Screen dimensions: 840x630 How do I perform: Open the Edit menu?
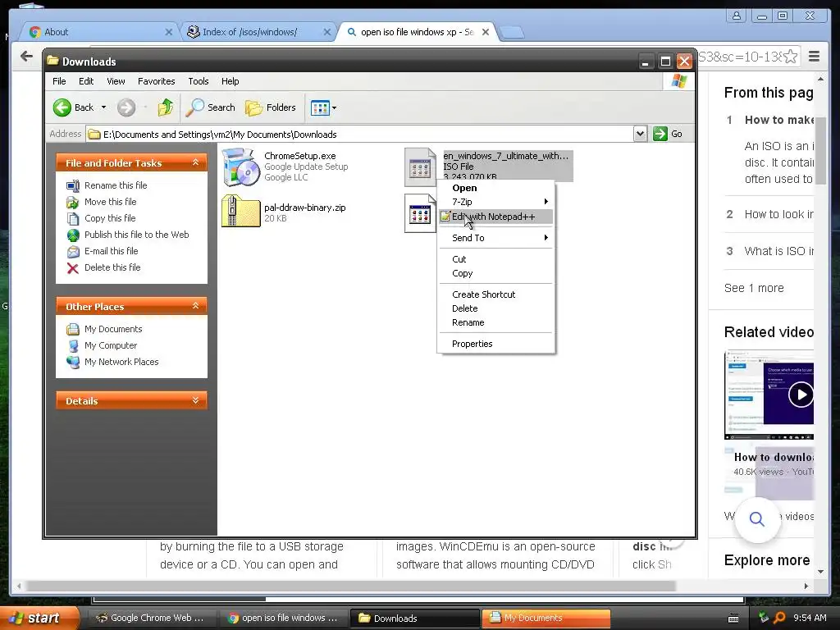click(x=86, y=81)
